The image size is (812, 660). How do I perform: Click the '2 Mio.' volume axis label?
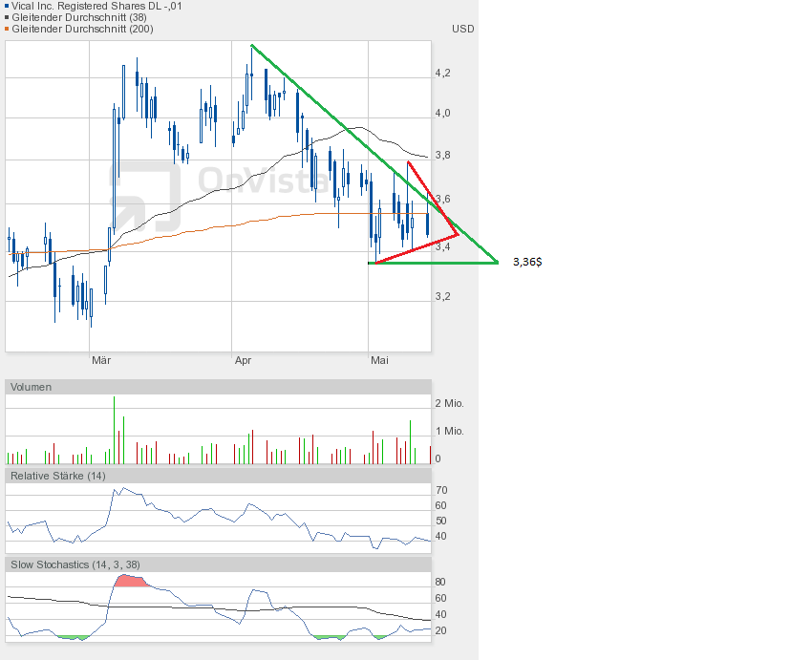(x=450, y=403)
